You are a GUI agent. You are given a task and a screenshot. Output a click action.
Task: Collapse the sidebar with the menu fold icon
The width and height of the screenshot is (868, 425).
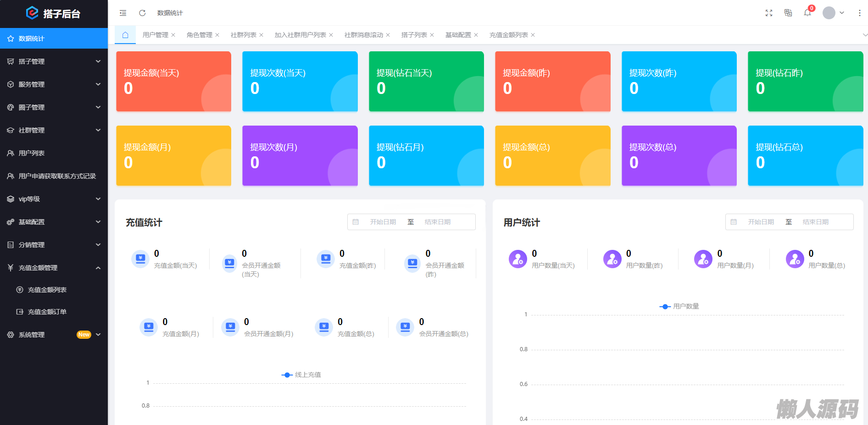pos(123,13)
